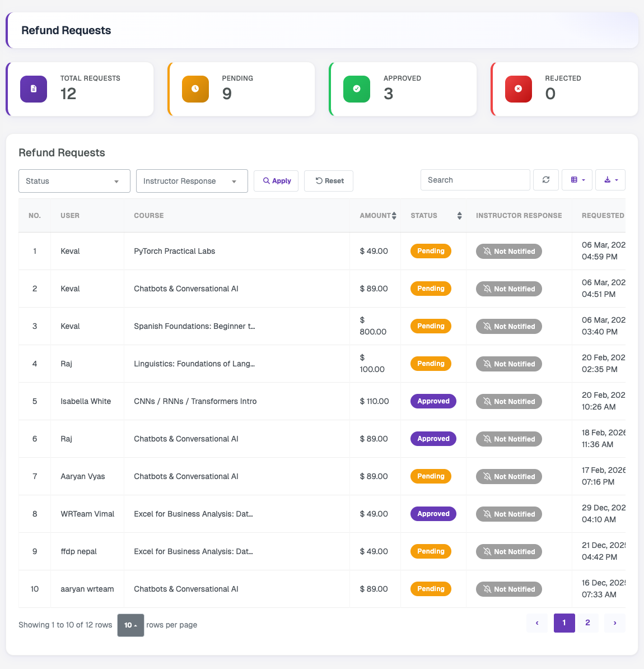Click the Instructor Response column header
The width and height of the screenshot is (644, 669).
coord(519,216)
